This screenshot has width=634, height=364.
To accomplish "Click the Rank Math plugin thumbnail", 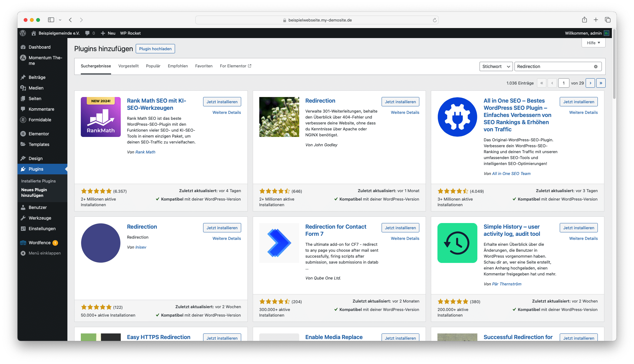I will tap(101, 117).
